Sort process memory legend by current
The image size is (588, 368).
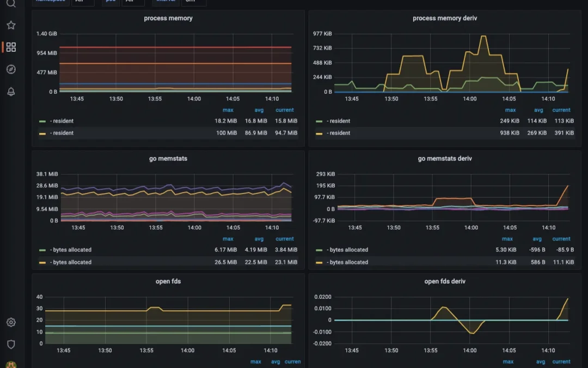[284, 110]
